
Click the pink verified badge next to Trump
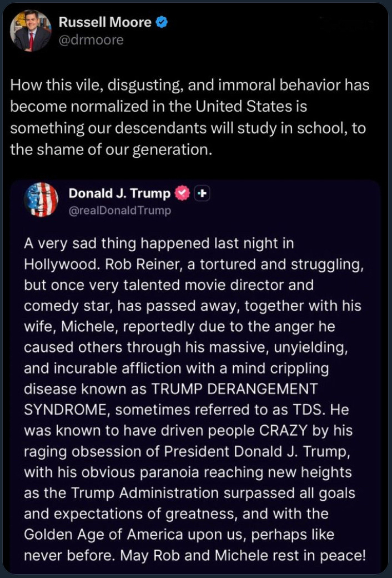(182, 193)
